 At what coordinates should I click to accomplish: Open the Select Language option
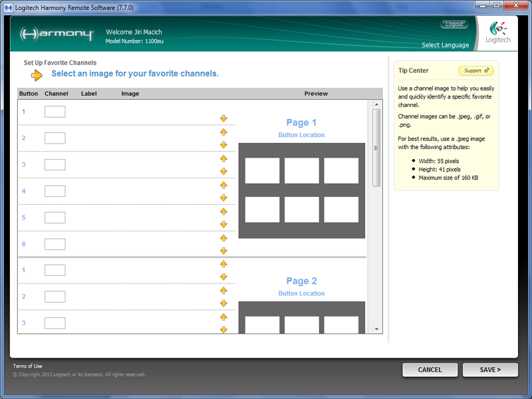coord(445,45)
